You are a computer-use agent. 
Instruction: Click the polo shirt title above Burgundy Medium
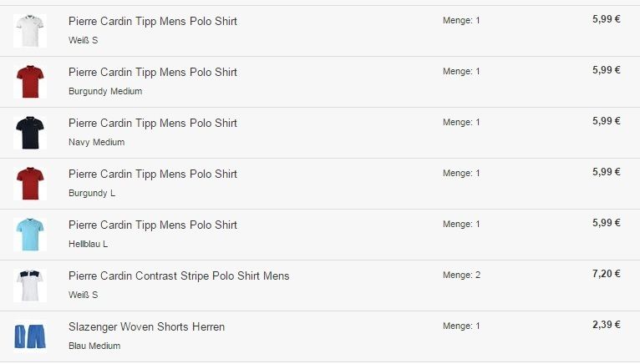[x=153, y=72]
